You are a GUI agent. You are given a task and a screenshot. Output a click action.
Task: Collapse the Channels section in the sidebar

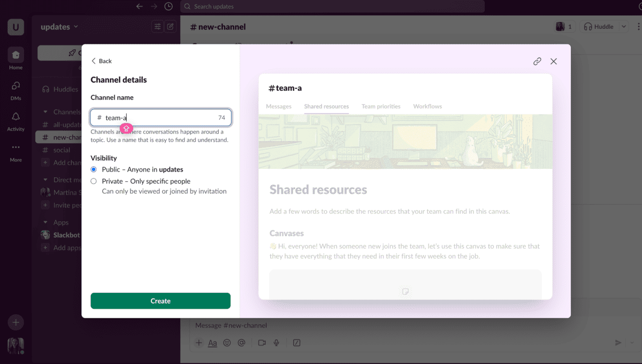pos(45,112)
